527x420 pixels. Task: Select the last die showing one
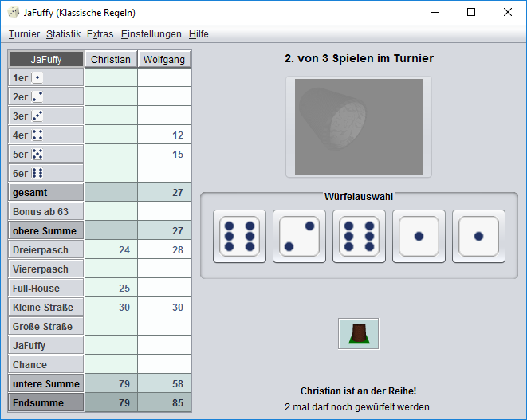point(478,236)
